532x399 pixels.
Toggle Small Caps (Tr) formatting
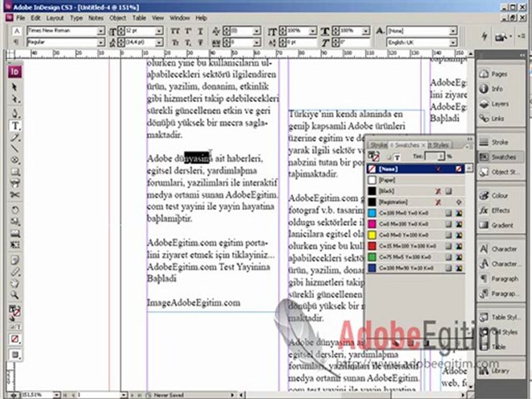coord(175,43)
